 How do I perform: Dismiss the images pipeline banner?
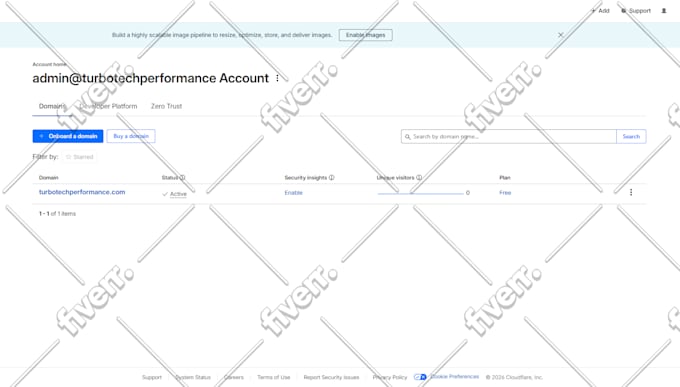560,35
